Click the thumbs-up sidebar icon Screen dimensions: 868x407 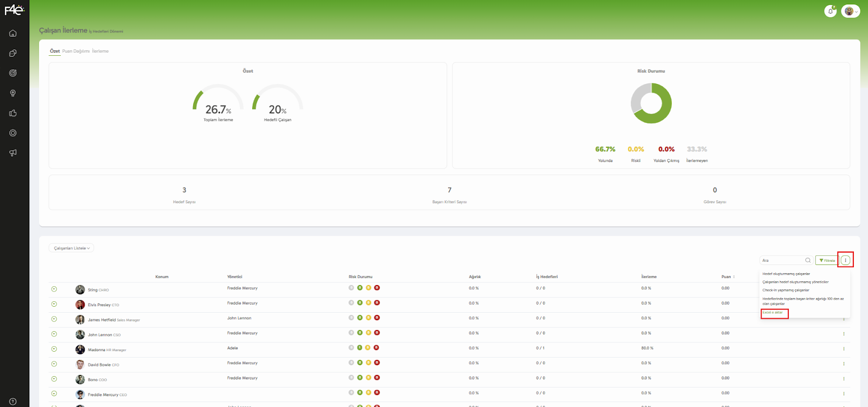tap(13, 113)
